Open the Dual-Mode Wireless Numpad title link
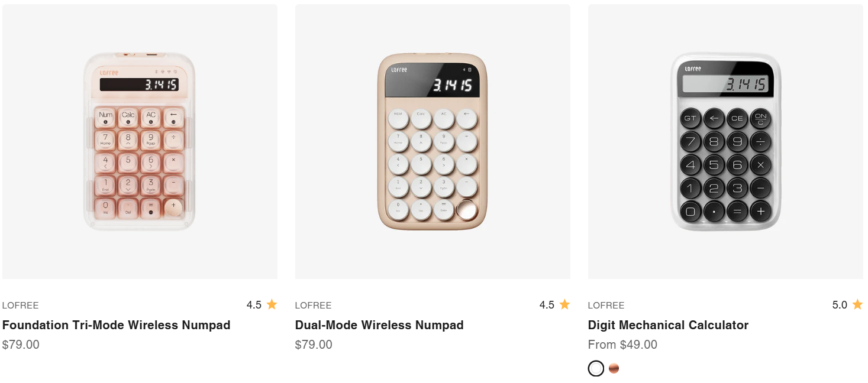The height and width of the screenshot is (383, 868). tap(379, 325)
